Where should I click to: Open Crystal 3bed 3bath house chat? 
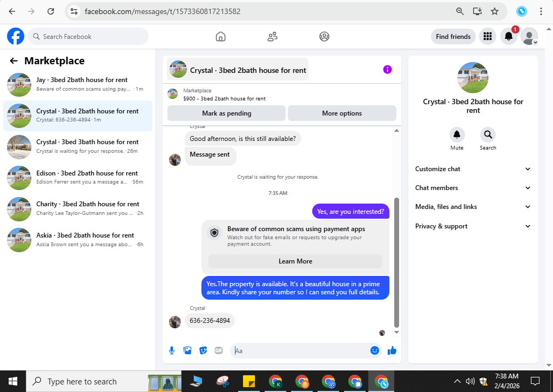click(x=78, y=147)
